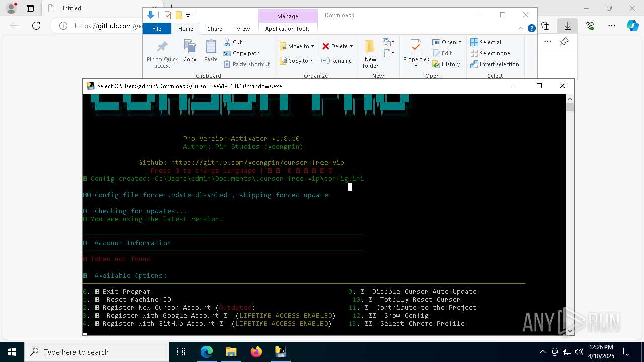
Task: Click more options in downloads panel
Action: (x=548, y=42)
